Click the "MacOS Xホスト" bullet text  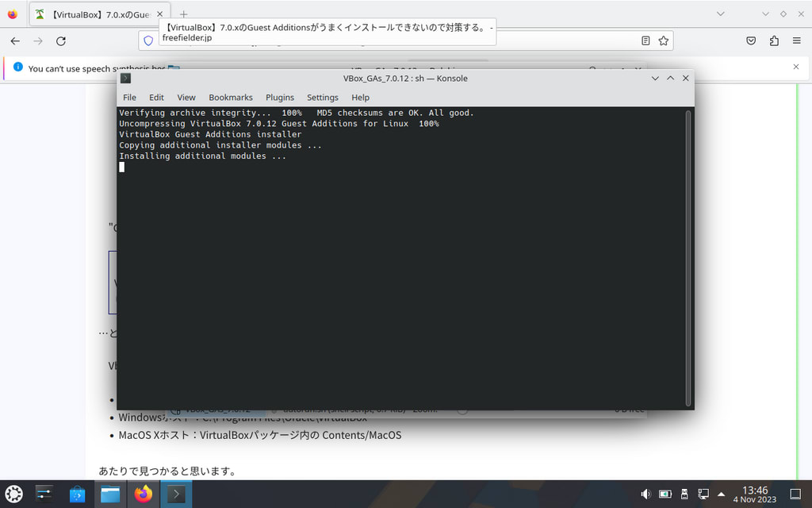pyautogui.click(x=260, y=436)
